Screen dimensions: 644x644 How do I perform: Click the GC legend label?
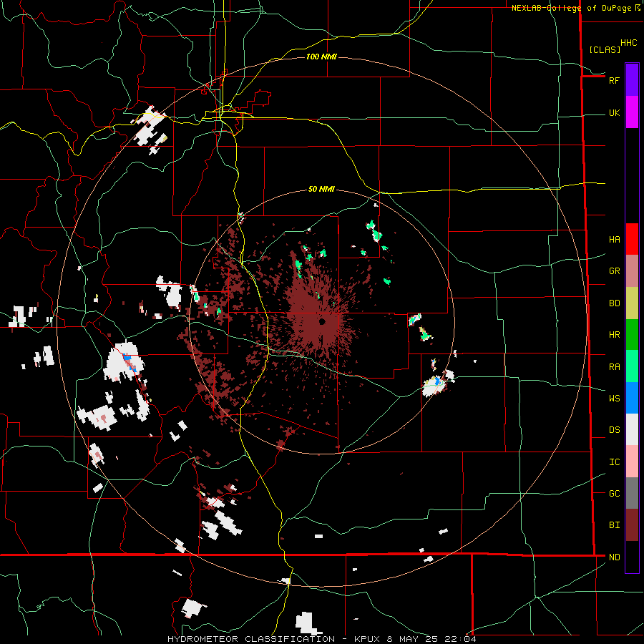click(614, 493)
